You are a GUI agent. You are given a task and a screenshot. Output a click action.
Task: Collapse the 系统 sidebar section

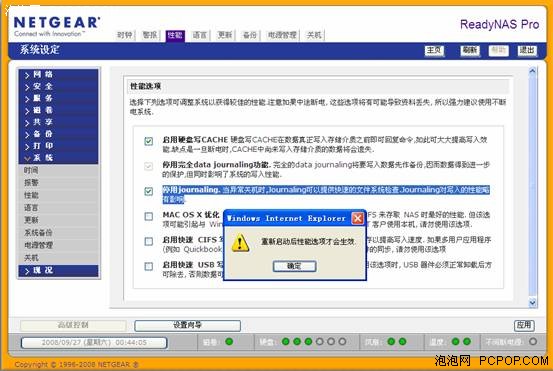point(59,158)
